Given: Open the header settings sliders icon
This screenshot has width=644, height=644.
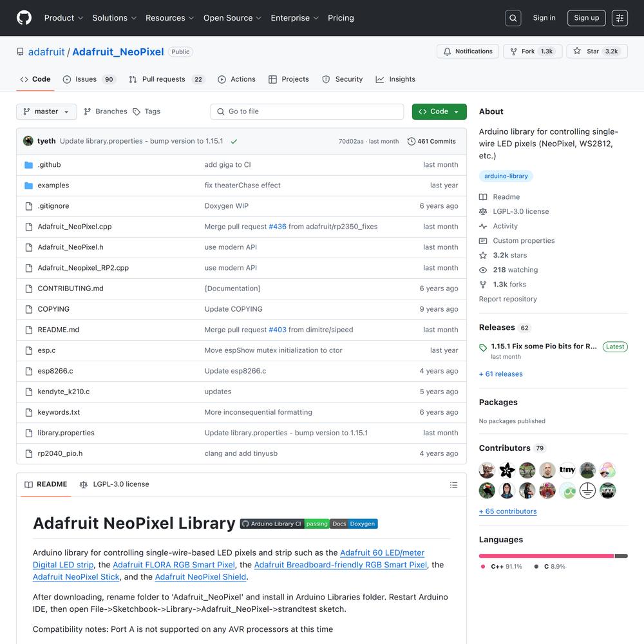Looking at the screenshot, I should (620, 18).
